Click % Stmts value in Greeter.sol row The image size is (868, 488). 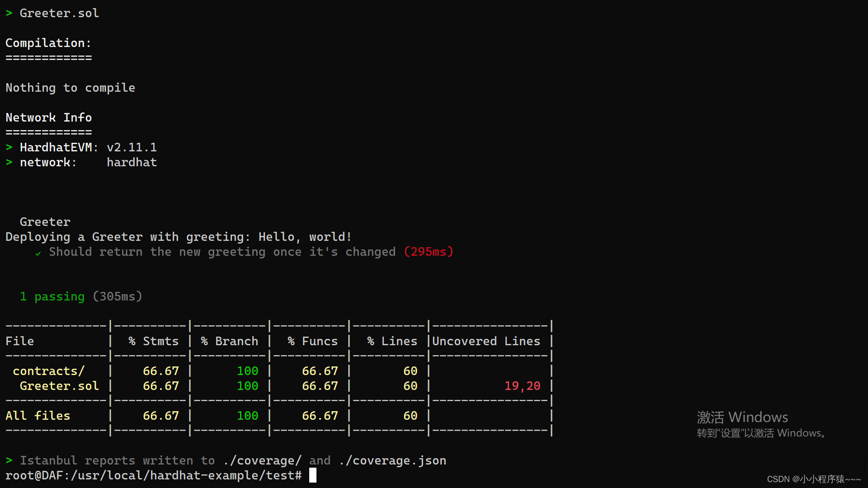pos(160,386)
